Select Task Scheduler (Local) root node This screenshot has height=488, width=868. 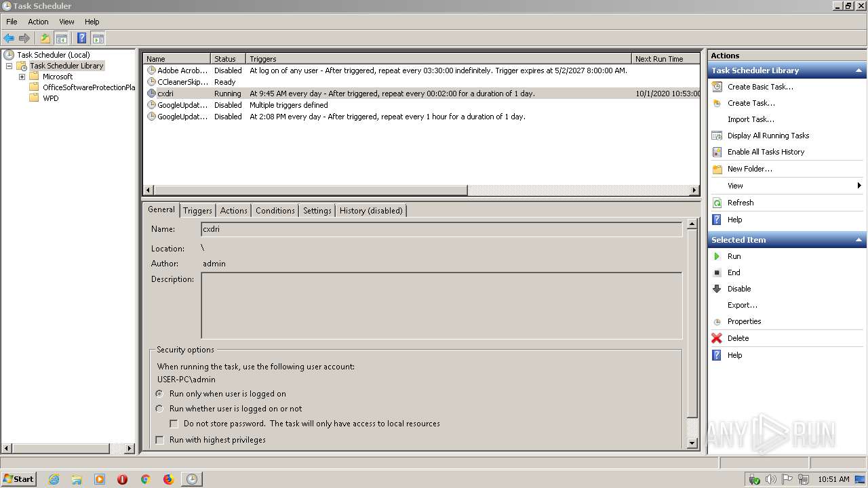pos(53,55)
